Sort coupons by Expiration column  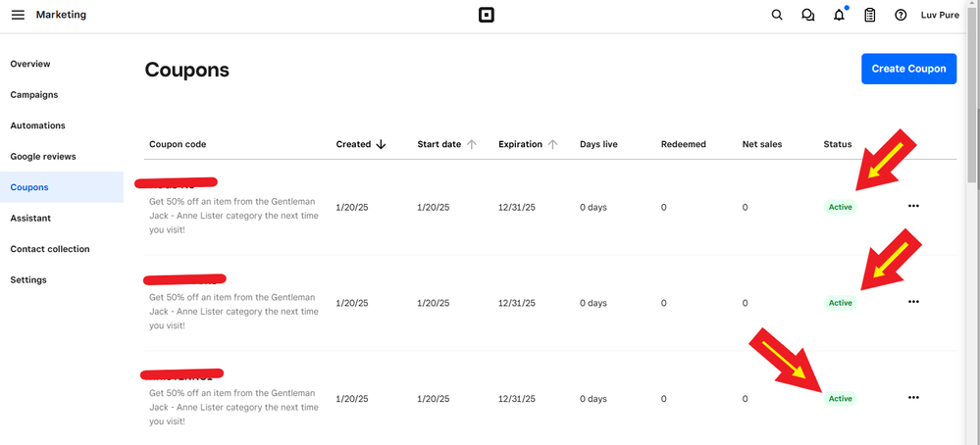[527, 144]
